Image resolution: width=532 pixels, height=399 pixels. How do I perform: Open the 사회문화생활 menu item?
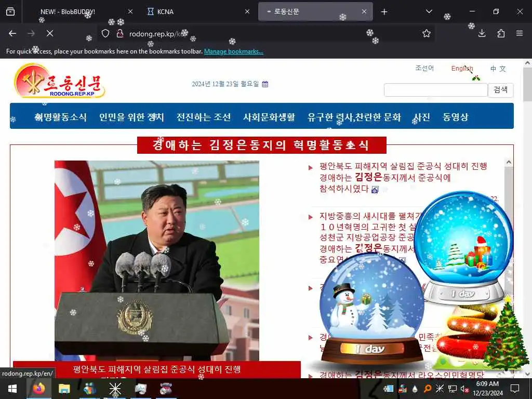[269, 117]
